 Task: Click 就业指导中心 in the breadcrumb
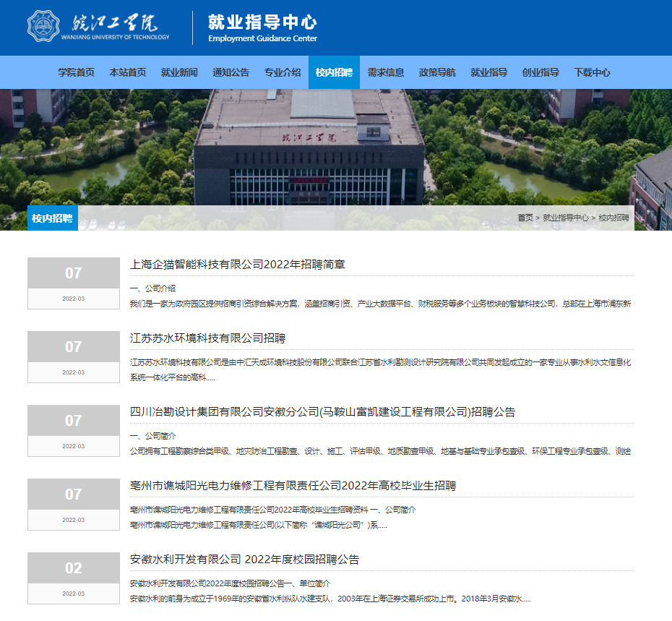(x=565, y=218)
